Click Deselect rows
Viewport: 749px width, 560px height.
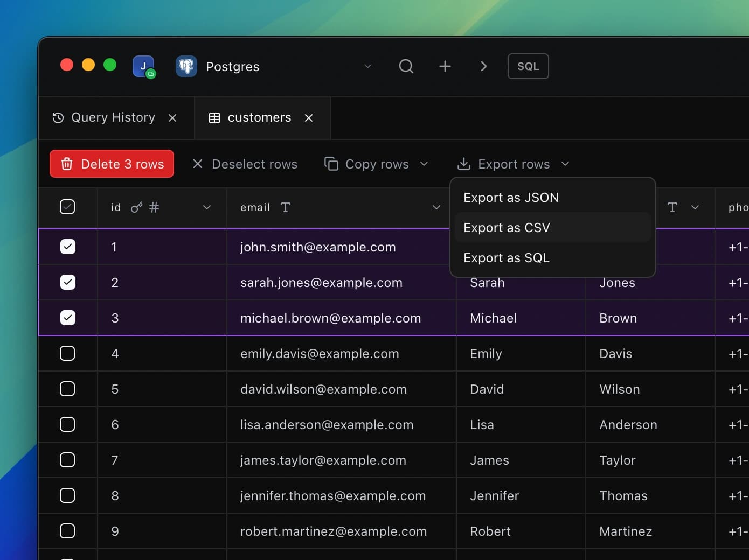pyautogui.click(x=245, y=164)
